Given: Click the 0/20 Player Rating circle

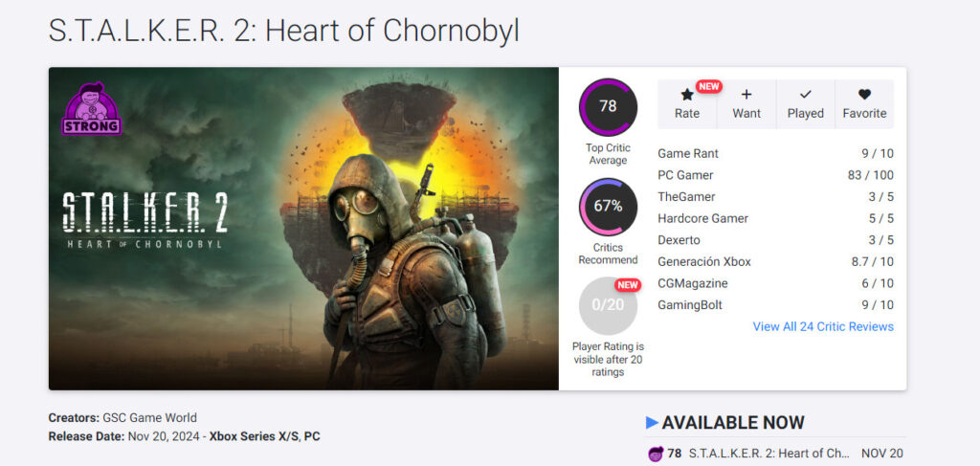Looking at the screenshot, I should point(608,305).
